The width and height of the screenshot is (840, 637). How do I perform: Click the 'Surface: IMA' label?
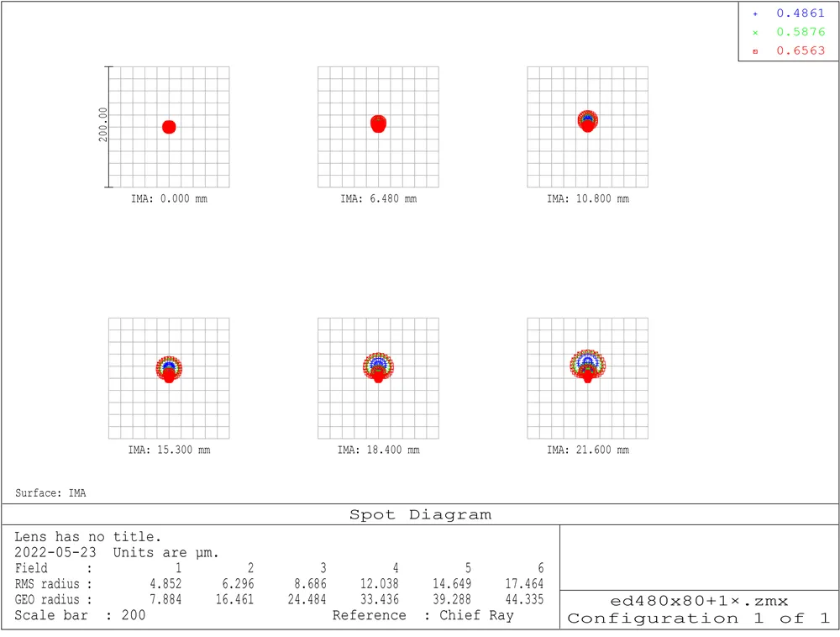point(50,493)
